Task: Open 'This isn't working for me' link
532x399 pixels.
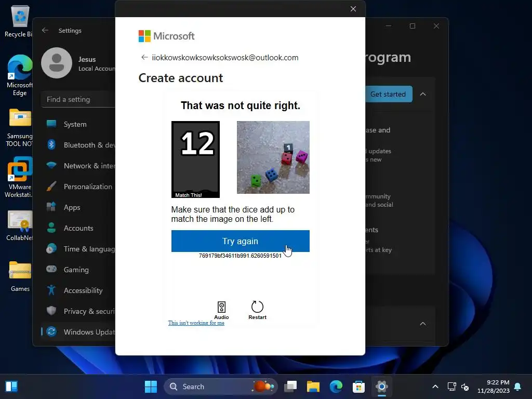Action: pos(196,323)
